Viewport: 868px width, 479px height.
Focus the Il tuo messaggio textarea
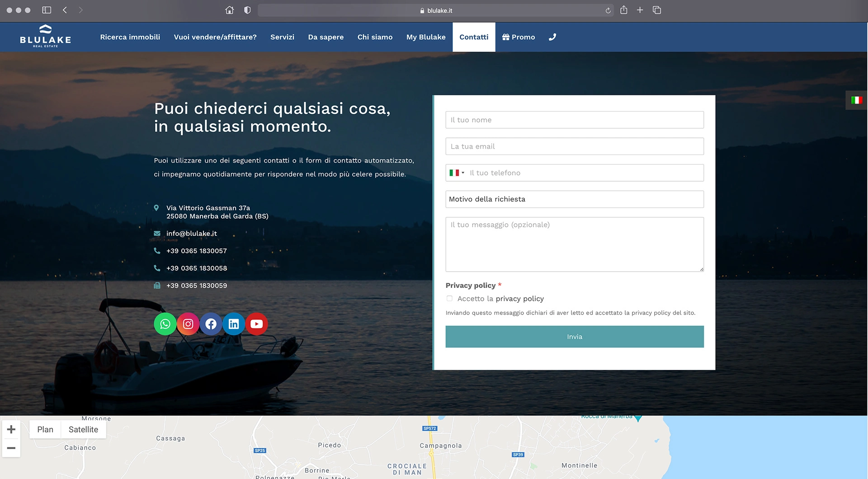(x=575, y=244)
